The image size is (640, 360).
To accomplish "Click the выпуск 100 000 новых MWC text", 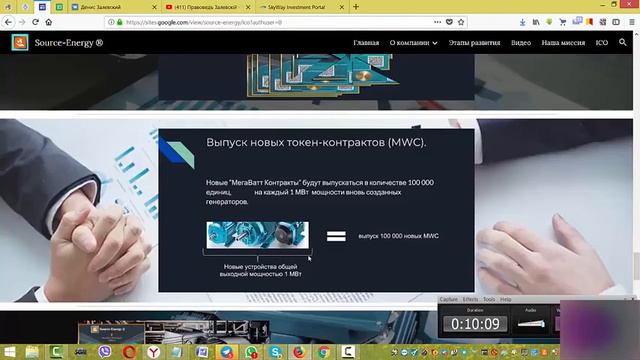I will [398, 236].
